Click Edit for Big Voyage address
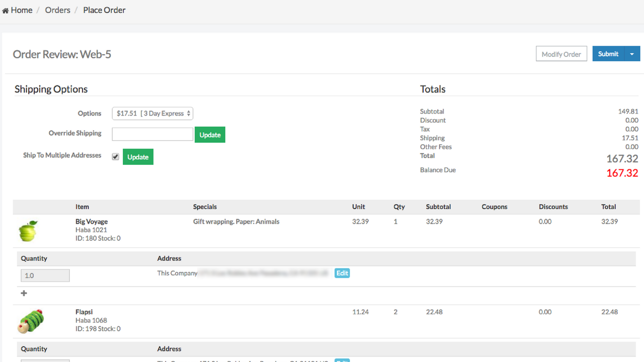644x362 pixels. pos(342,273)
